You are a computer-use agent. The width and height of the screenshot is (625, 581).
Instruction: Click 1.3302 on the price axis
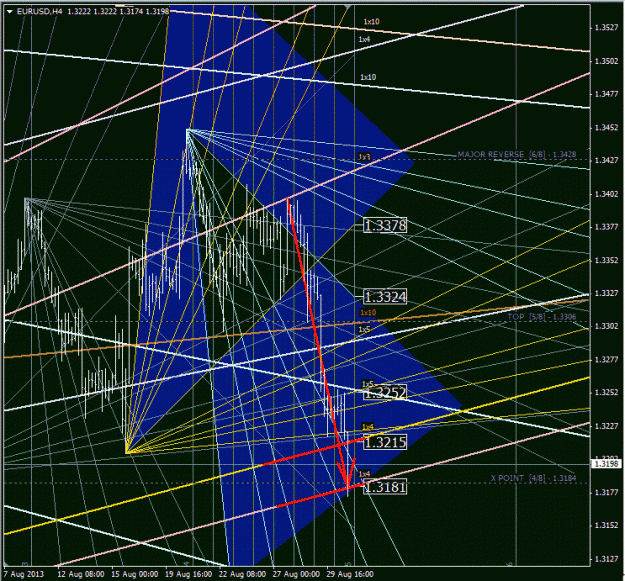606,326
